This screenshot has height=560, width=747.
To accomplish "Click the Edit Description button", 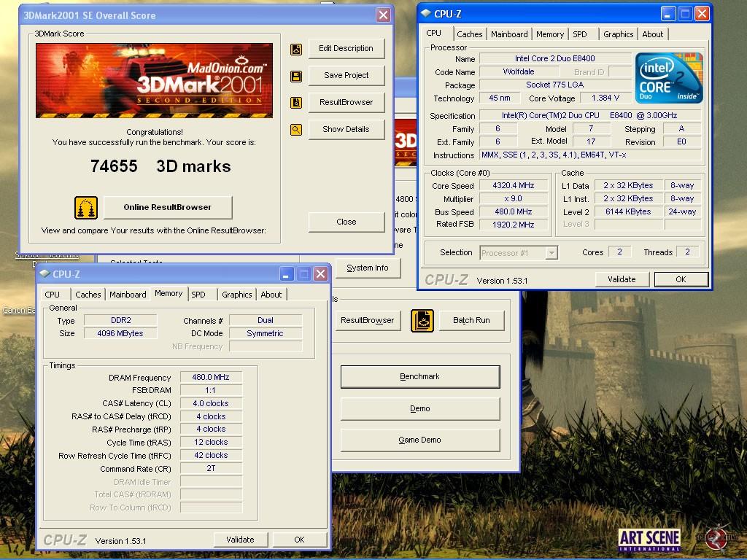I will point(346,49).
